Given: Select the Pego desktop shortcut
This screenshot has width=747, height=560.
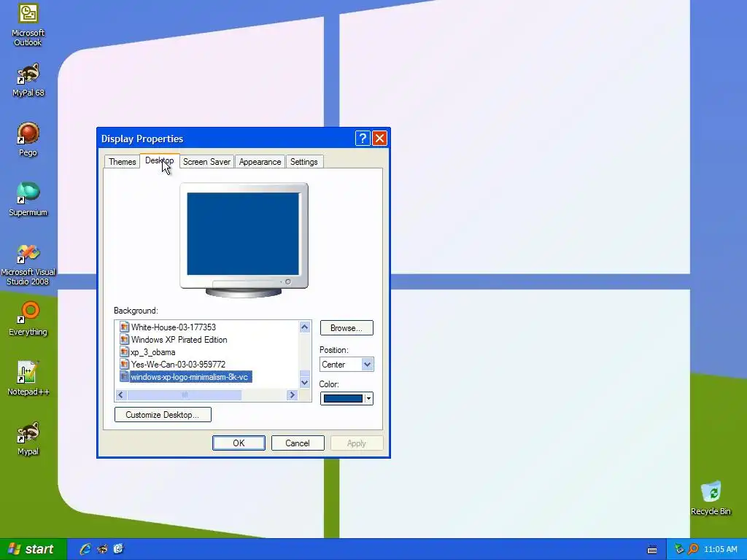Looking at the screenshot, I should [28, 139].
